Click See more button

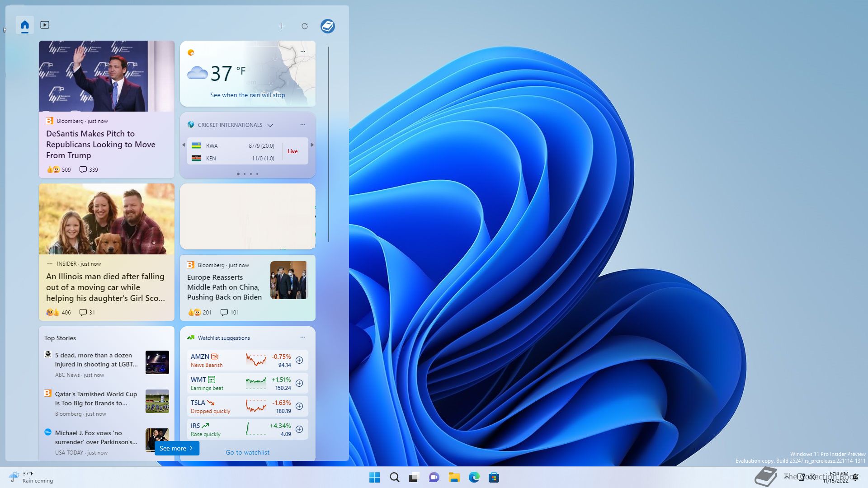[177, 448]
